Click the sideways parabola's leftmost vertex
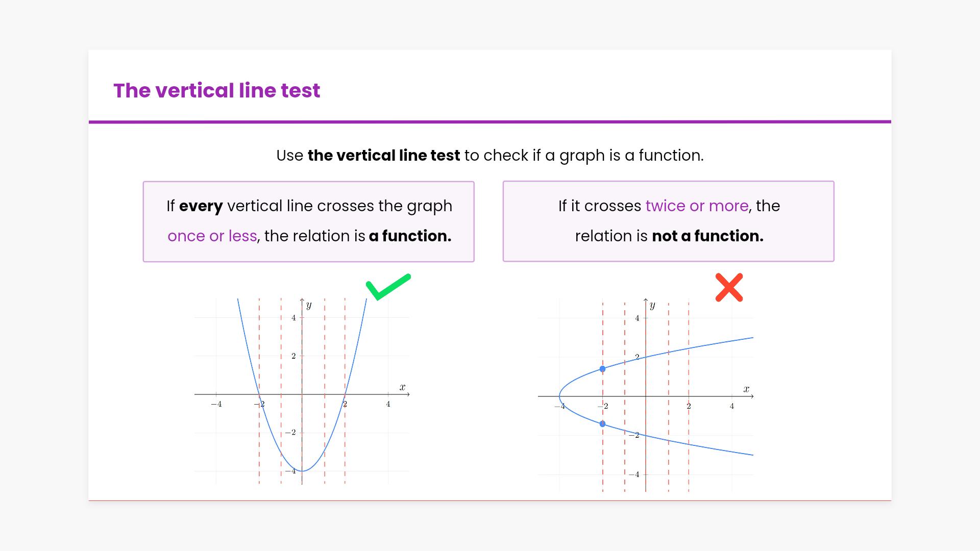This screenshot has width=980, height=551. (560, 396)
